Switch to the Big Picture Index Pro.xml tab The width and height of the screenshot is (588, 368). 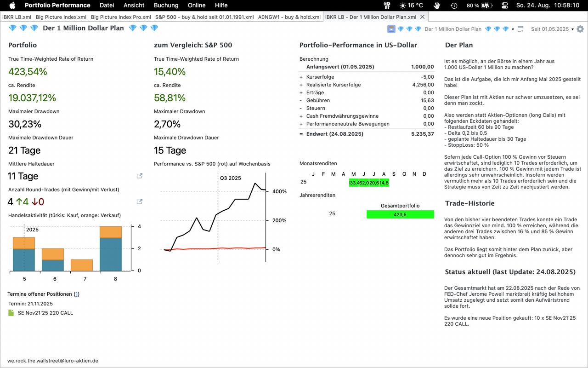121,17
